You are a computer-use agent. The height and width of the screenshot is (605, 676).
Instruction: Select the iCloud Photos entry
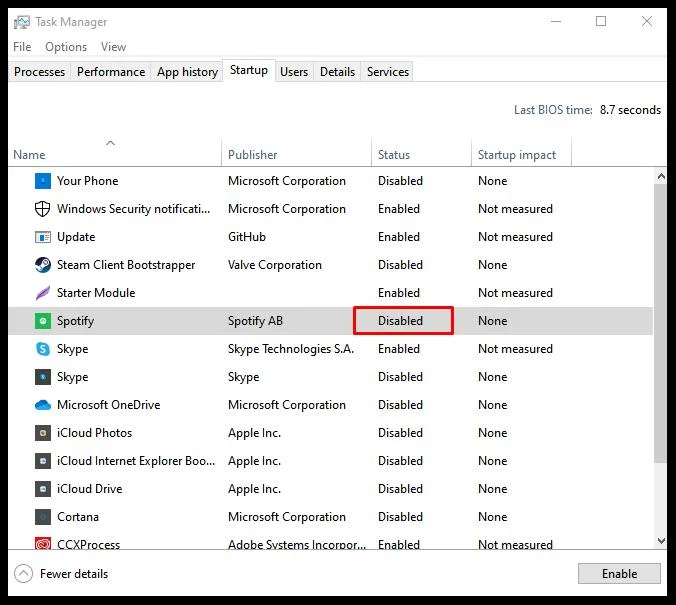tap(94, 433)
